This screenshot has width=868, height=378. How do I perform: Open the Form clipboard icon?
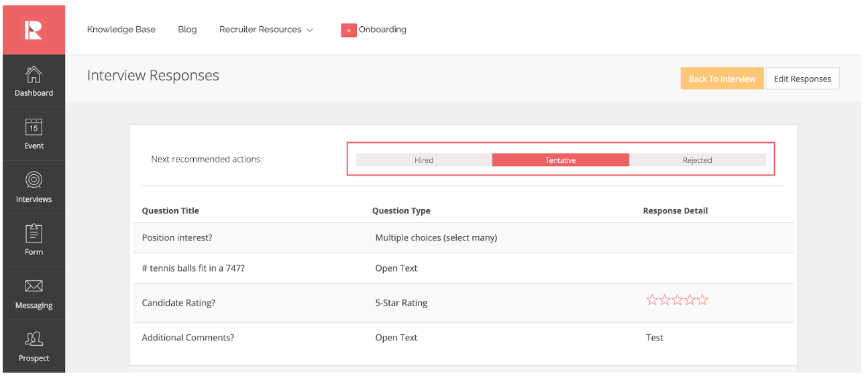tap(34, 233)
